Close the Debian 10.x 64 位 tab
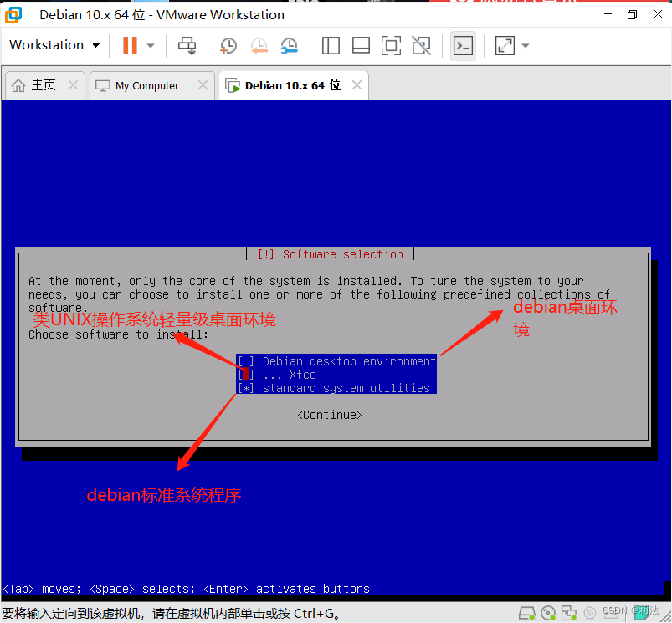This screenshot has height=623, width=672. (x=357, y=85)
